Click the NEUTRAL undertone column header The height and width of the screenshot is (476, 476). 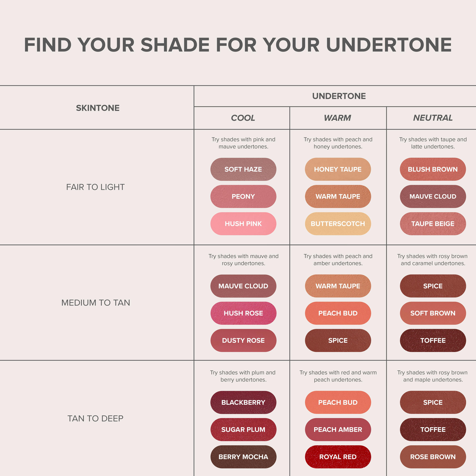433,118
